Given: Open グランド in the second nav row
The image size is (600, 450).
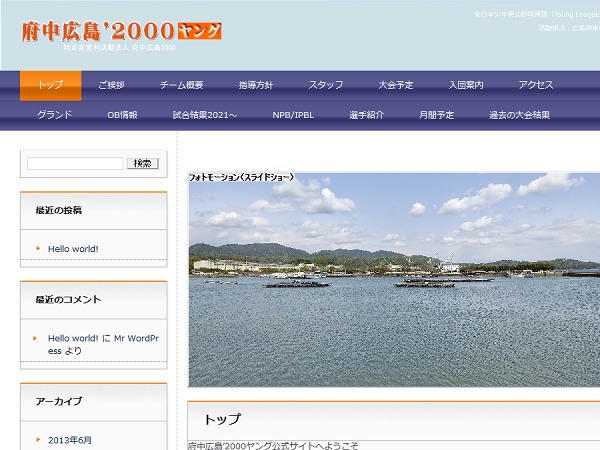Looking at the screenshot, I should point(54,115).
